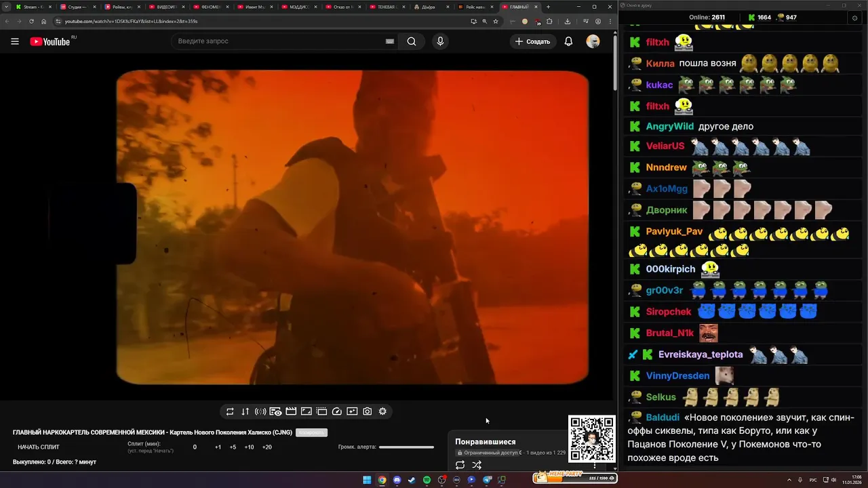Open the Создать (Create) button
The height and width of the screenshot is (488, 868).
tap(533, 41)
